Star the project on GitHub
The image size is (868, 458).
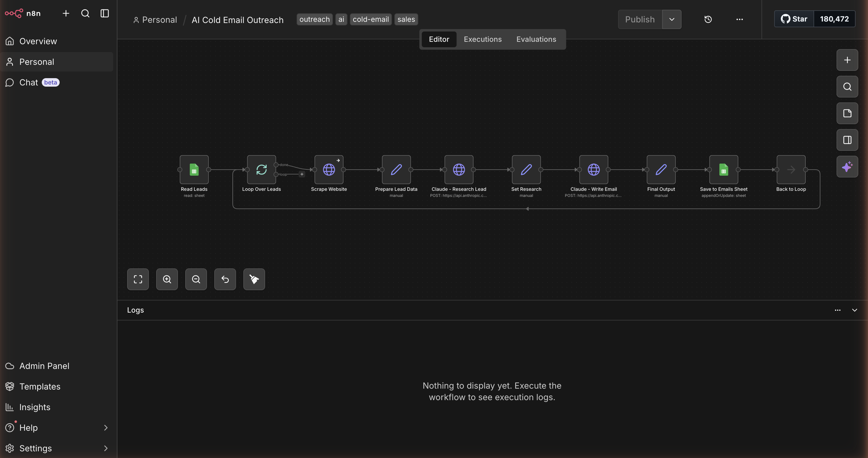[794, 19]
